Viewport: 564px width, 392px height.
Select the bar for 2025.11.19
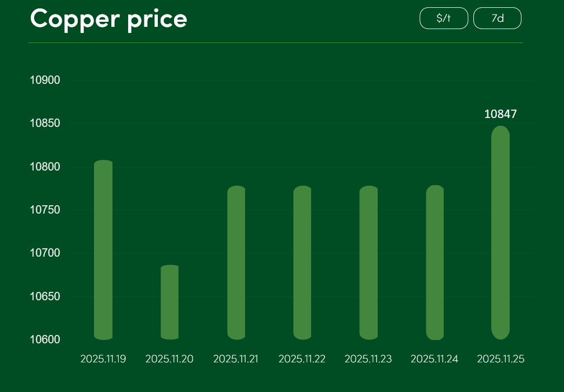tap(104, 250)
